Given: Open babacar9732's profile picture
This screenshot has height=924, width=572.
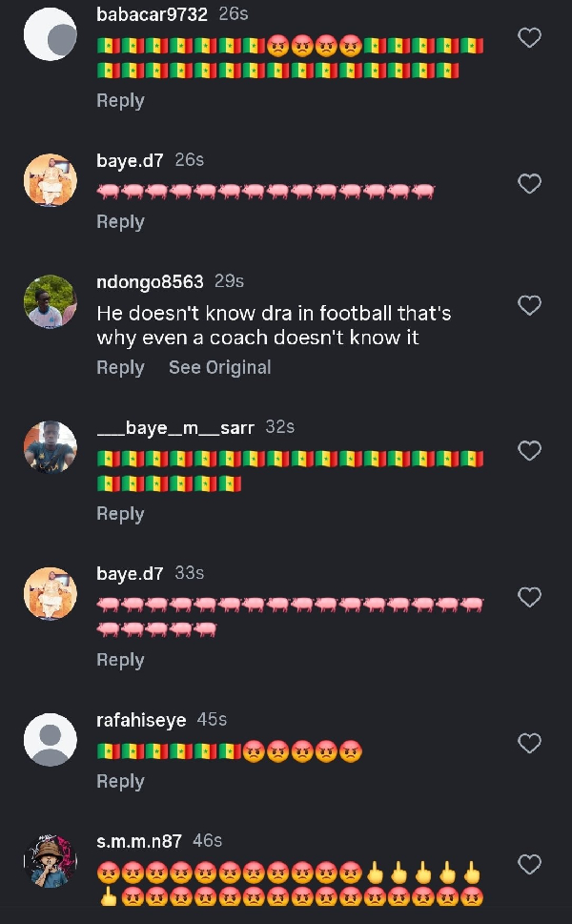Looking at the screenshot, I should tap(50, 34).
